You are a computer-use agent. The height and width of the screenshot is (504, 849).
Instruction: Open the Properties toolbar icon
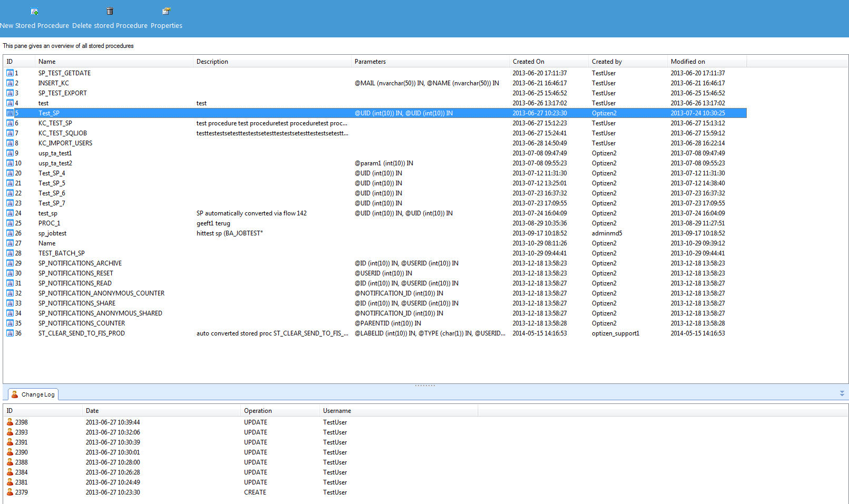(166, 11)
